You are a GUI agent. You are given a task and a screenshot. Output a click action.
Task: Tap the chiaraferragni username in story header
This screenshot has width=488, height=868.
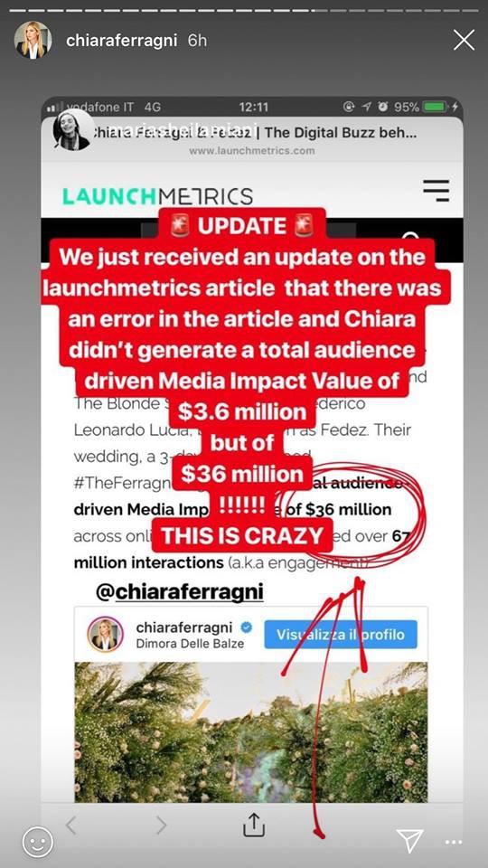[x=122, y=41]
